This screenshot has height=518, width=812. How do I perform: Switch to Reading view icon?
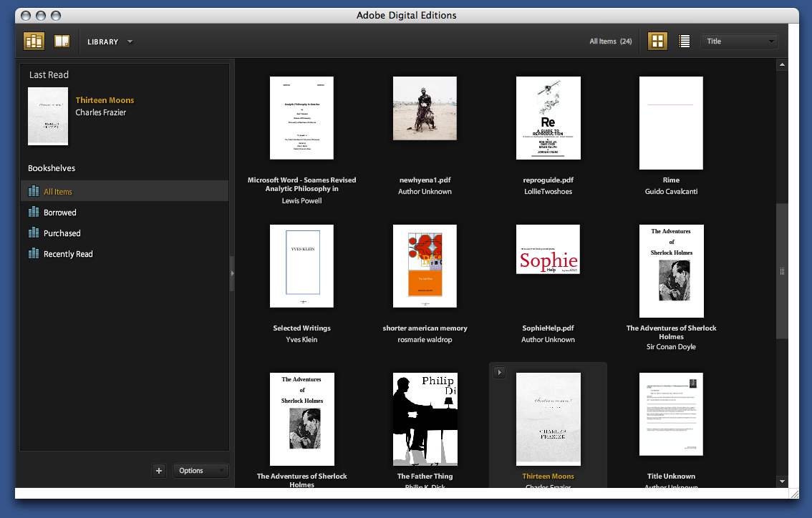click(x=62, y=41)
